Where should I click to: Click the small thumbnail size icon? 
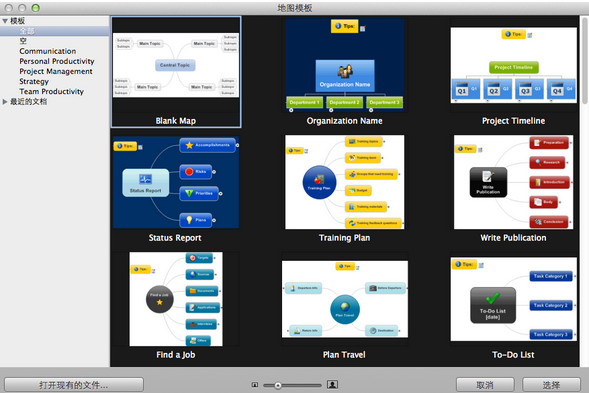pos(255,385)
